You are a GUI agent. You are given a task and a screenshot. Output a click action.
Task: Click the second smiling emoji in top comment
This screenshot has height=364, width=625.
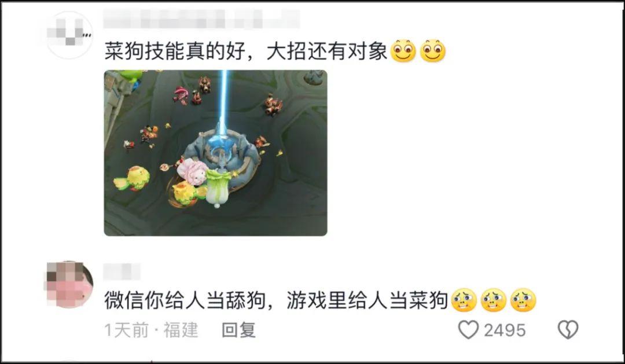tap(433, 51)
